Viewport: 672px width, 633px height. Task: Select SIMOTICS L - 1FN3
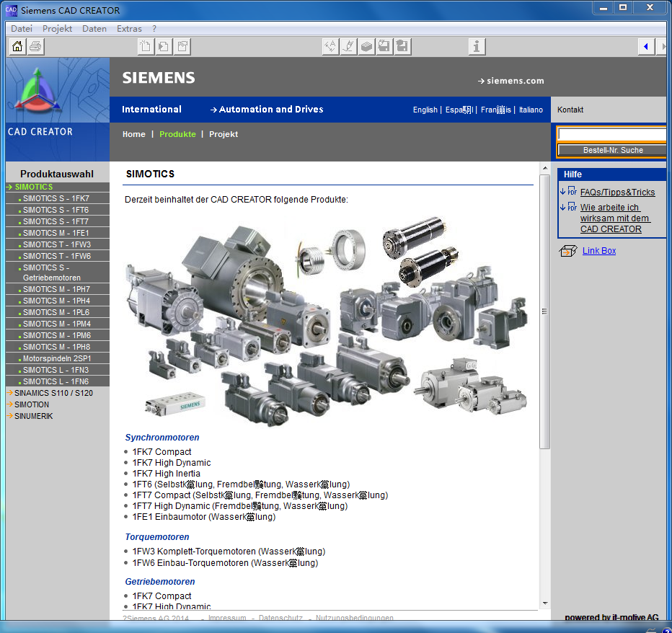58,371
